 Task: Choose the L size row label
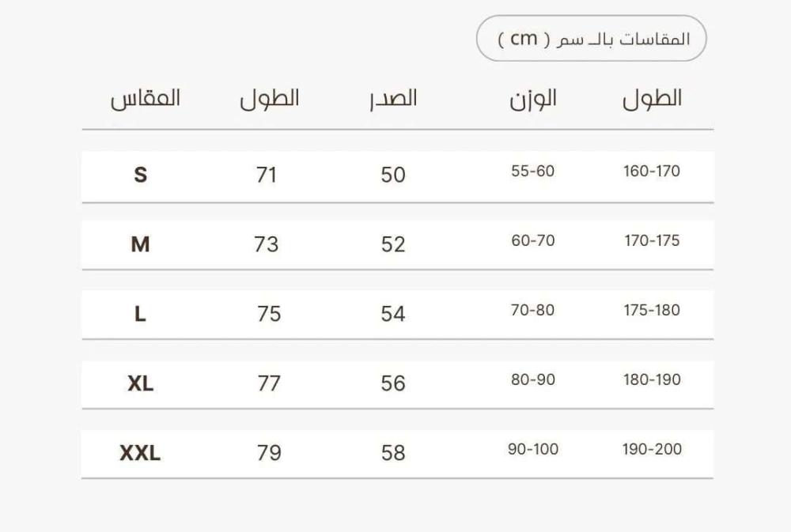tap(140, 314)
